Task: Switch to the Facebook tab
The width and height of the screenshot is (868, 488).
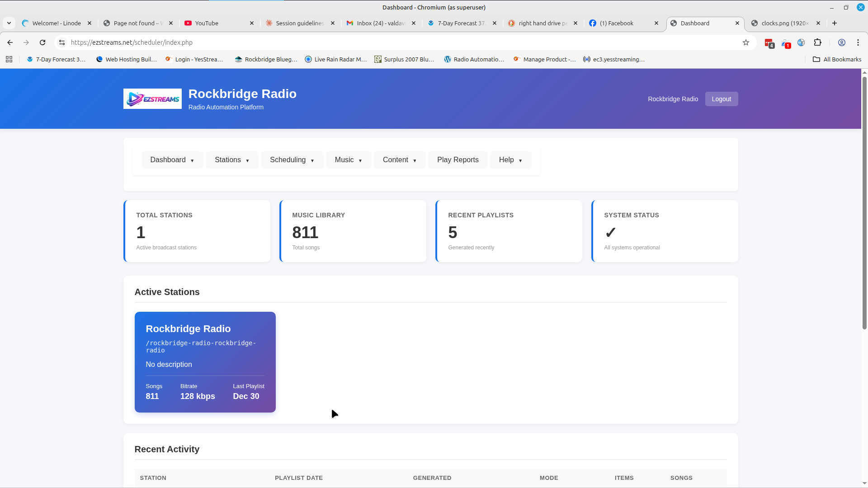Action: pyautogui.click(x=618, y=23)
